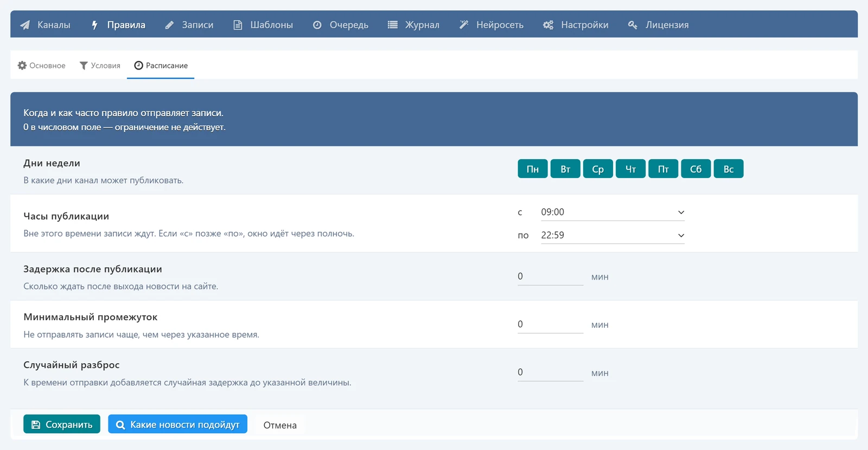Click the magic wand icon beside Нейросеть

pyautogui.click(x=464, y=25)
